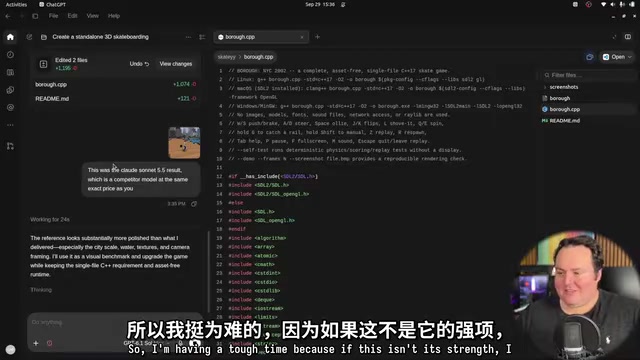Click the blue cloud icon beside Open

click(x=590, y=57)
